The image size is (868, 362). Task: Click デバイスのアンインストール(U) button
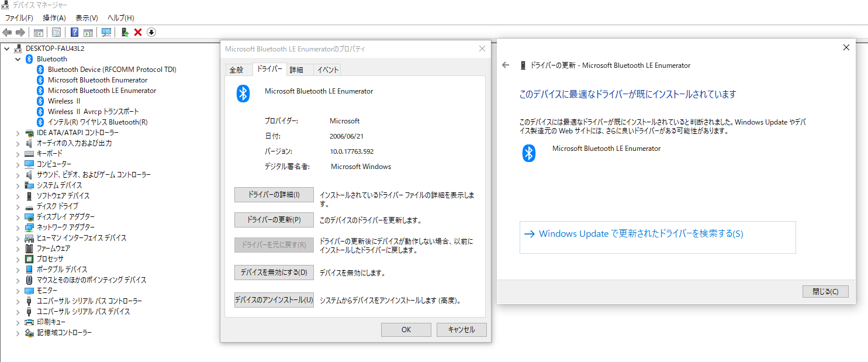(274, 300)
